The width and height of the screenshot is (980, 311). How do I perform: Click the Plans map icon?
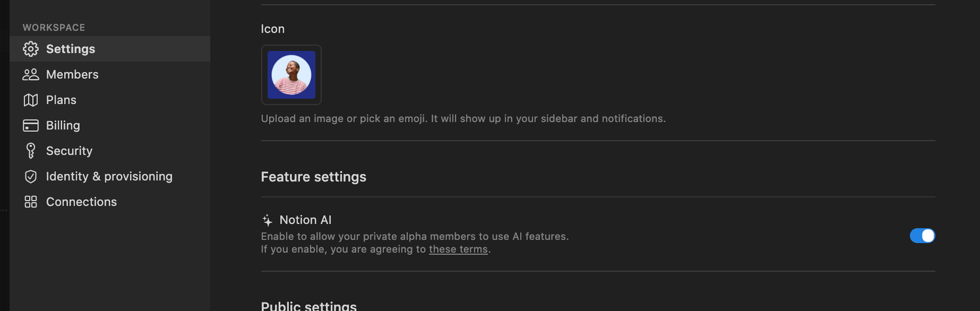(31, 100)
